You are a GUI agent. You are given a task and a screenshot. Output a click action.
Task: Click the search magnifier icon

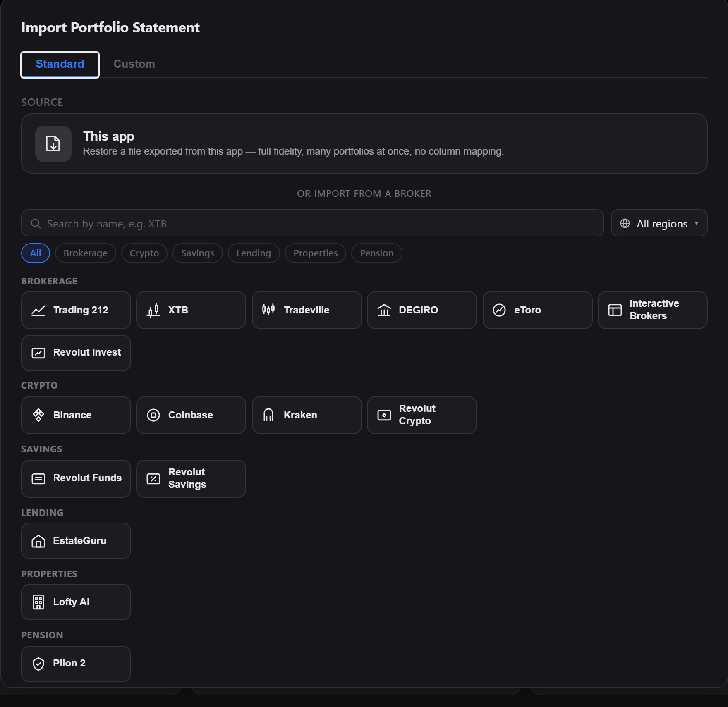[x=36, y=223]
